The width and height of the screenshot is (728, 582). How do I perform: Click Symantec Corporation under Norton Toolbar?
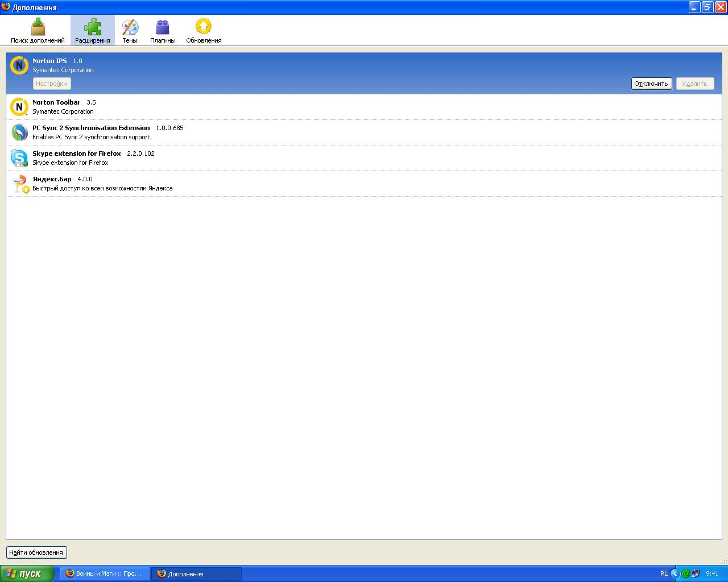[x=63, y=111]
